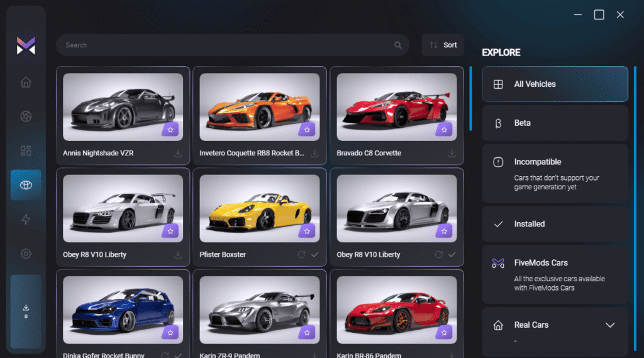
Task: Open the Sort options
Action: tap(443, 45)
